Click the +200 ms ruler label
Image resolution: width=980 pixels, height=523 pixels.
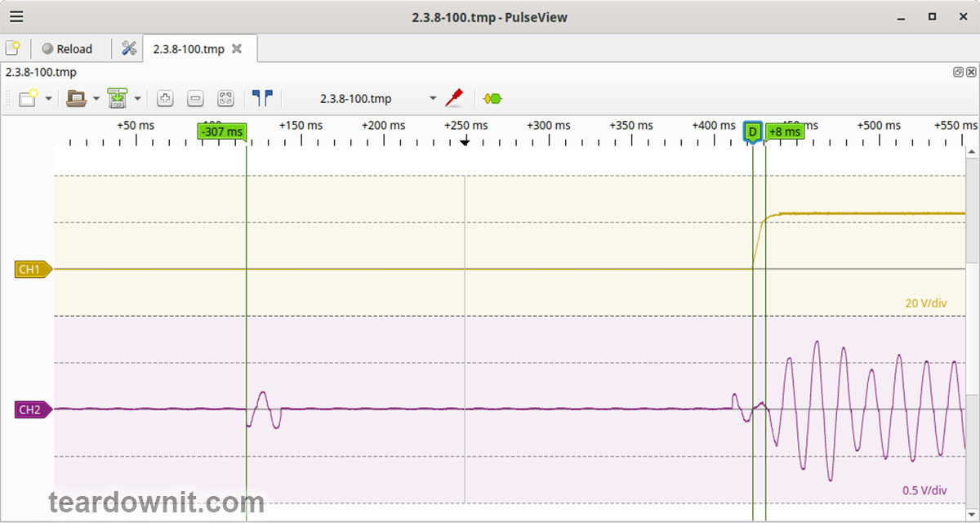(x=384, y=126)
